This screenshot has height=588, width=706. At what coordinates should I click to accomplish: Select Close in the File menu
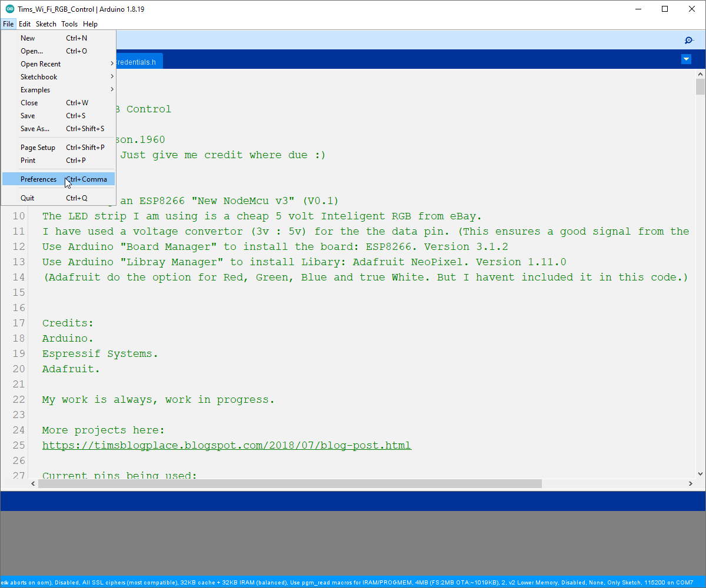pos(58,103)
